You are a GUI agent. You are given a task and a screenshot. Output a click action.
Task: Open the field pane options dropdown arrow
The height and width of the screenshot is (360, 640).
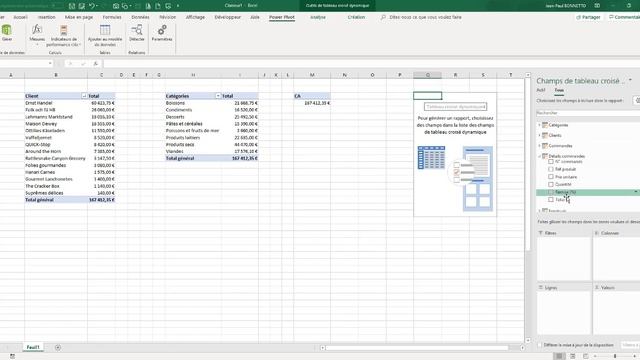(631, 80)
